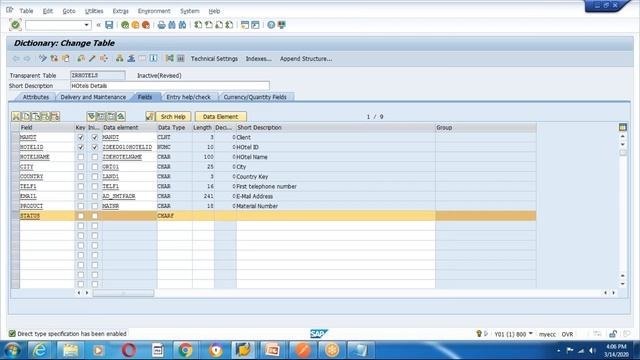The image size is (640, 360).
Task: Switch to Entry help/check tab
Action: (189, 97)
